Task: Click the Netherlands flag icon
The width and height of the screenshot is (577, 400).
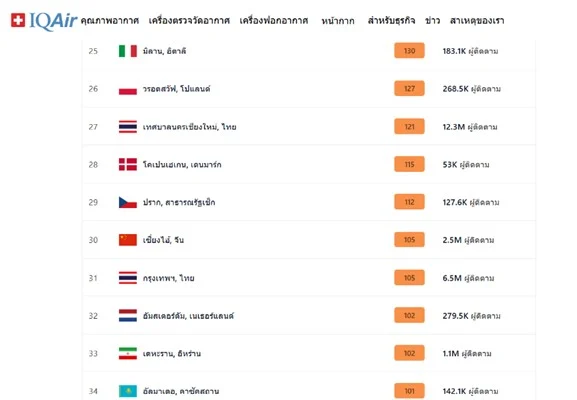Action: 128,316
